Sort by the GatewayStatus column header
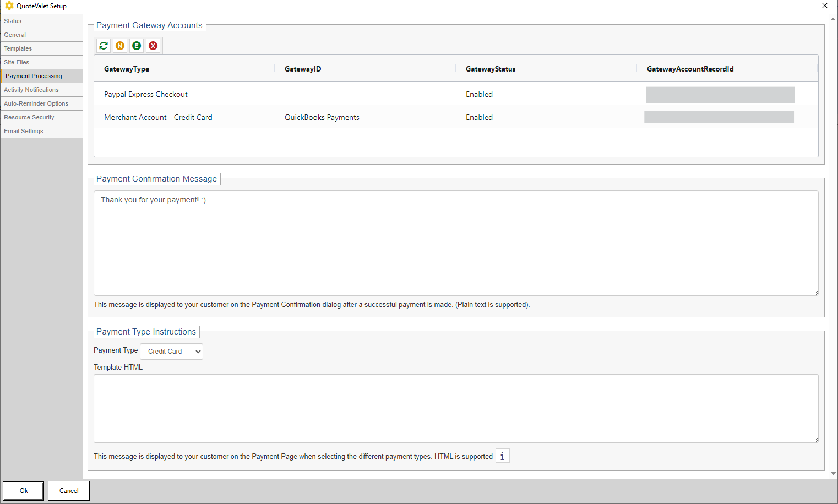This screenshot has height=504, width=838. (491, 69)
